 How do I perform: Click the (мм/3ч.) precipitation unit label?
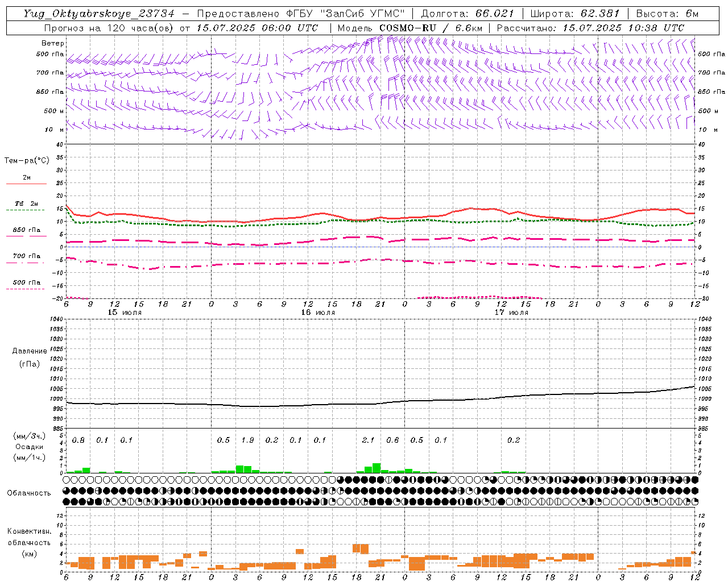(x=30, y=436)
